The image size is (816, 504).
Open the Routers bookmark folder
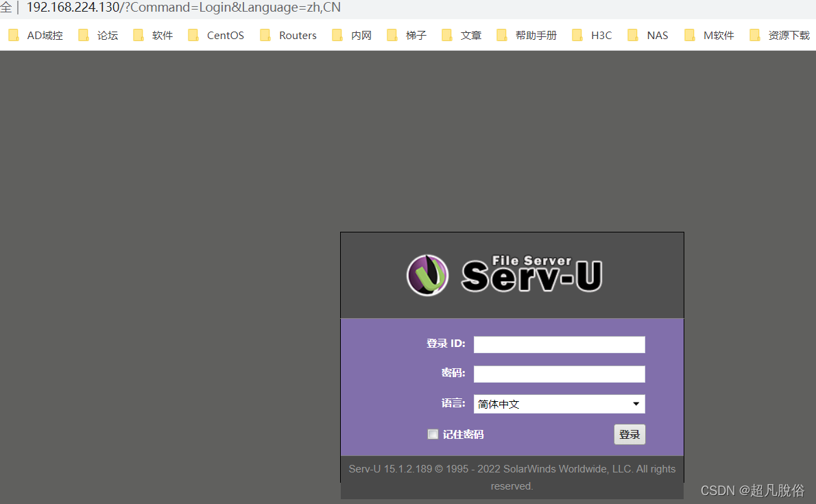point(288,36)
